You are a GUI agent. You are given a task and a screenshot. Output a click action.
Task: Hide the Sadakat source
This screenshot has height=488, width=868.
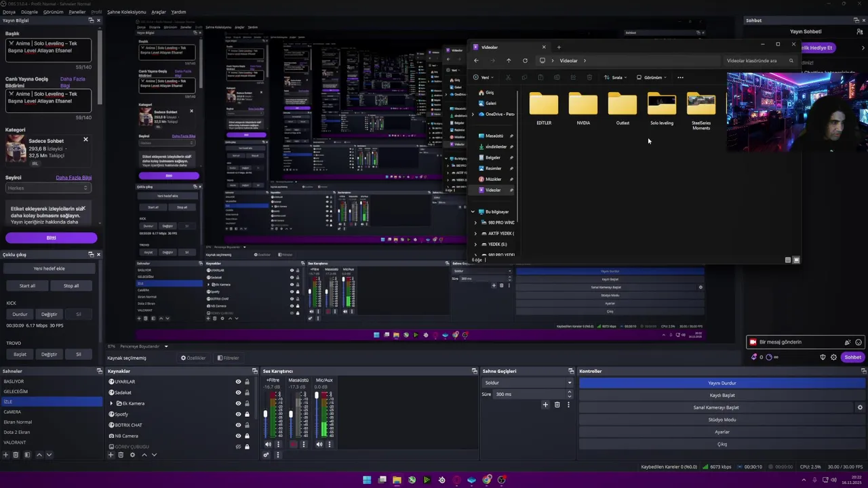[238, 392]
